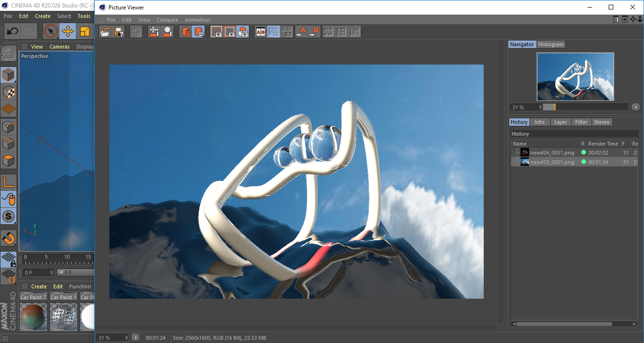
Task: Enable Workplane orange grid icon
Action: [x=8, y=109]
